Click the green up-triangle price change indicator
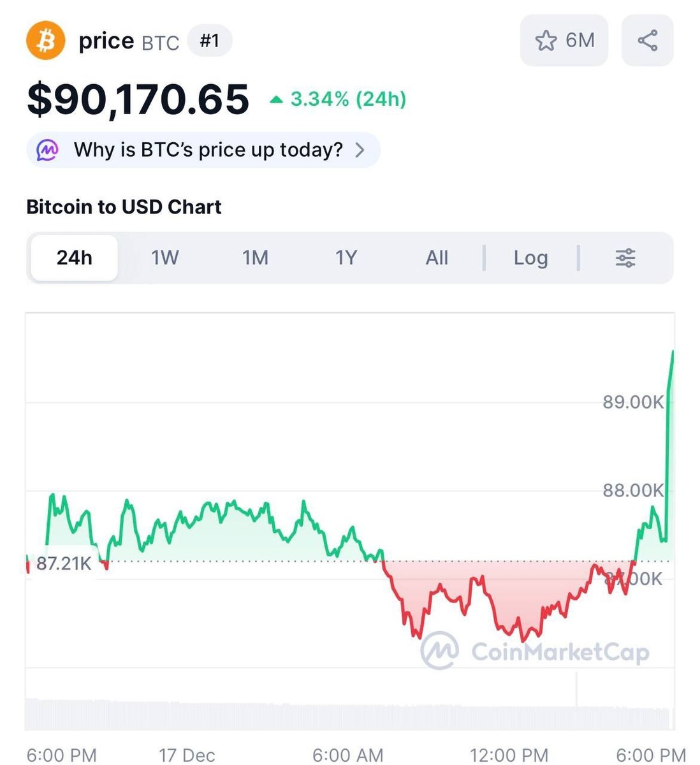The image size is (700, 765). pos(276,99)
